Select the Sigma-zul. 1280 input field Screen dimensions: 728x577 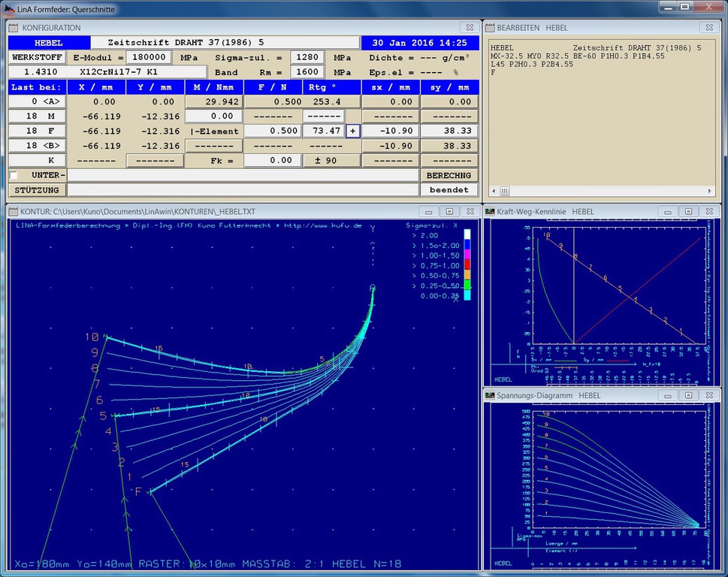(307, 58)
